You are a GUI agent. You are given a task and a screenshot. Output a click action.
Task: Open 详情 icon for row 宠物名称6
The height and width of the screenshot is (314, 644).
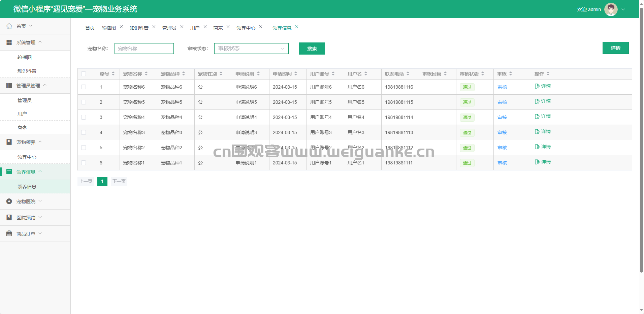(x=537, y=86)
